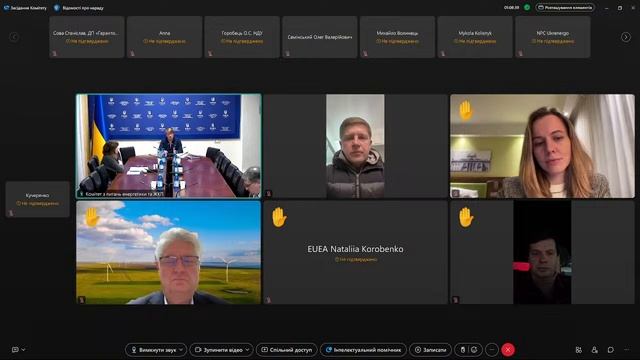Select Mykola Kolisnyk participant tile
The image size is (640, 360).
point(475,37)
